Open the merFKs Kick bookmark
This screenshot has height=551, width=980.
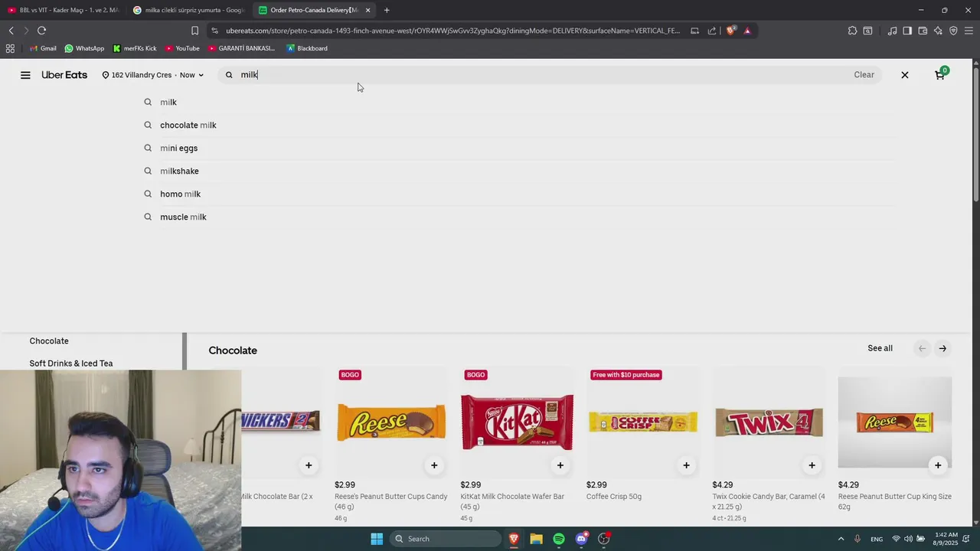tap(135, 48)
